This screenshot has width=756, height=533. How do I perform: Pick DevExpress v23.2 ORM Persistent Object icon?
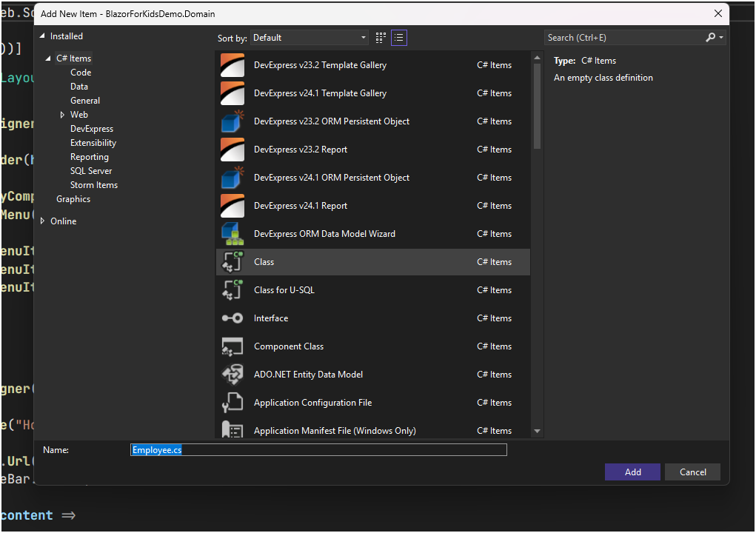(233, 121)
